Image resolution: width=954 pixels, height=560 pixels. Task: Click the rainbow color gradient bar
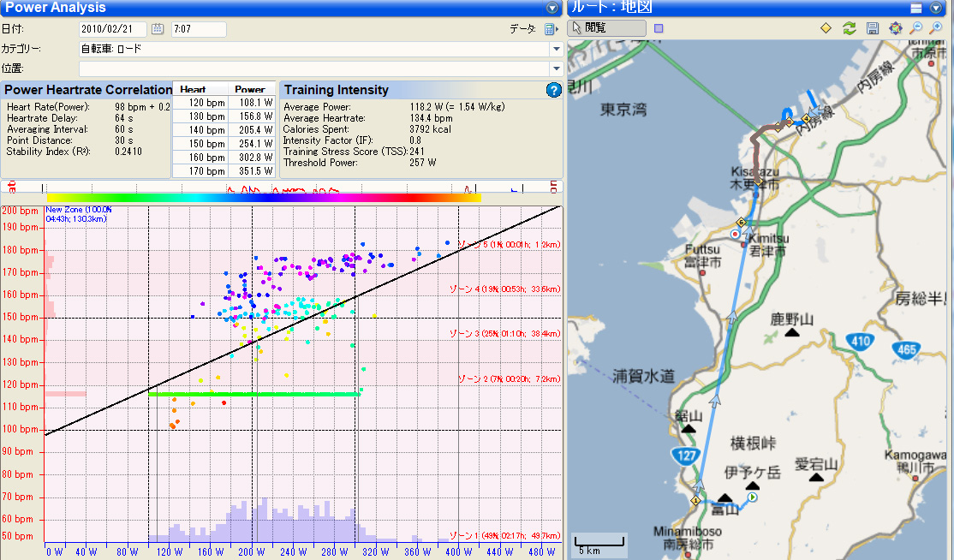(264, 197)
